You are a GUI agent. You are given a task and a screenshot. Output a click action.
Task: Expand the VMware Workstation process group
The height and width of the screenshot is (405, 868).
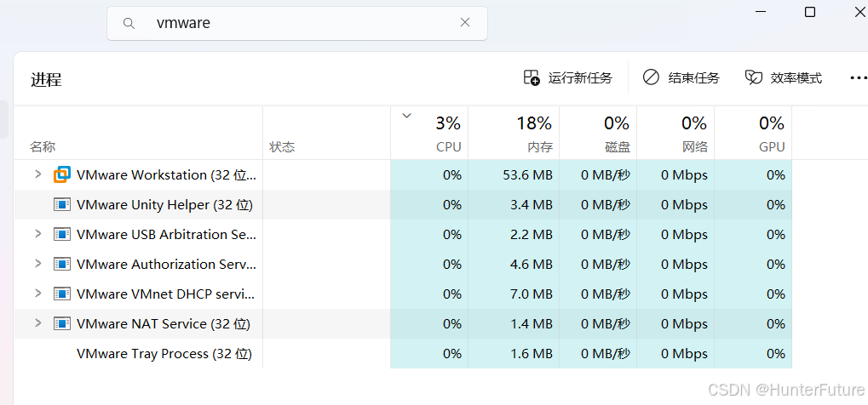(x=37, y=174)
